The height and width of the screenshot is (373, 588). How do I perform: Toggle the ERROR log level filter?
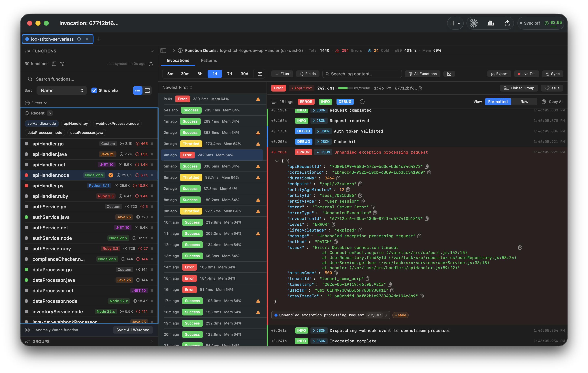tap(306, 102)
